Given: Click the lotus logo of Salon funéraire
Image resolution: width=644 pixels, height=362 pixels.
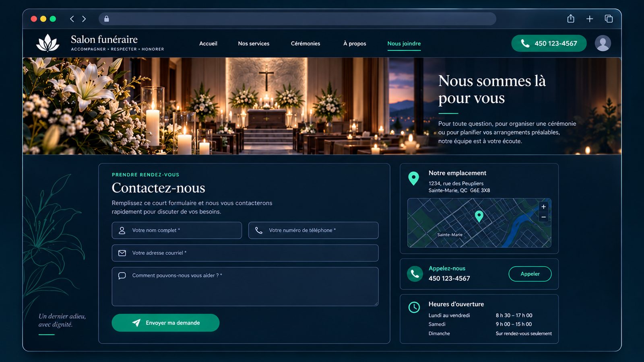Looking at the screenshot, I should pyautogui.click(x=47, y=43).
